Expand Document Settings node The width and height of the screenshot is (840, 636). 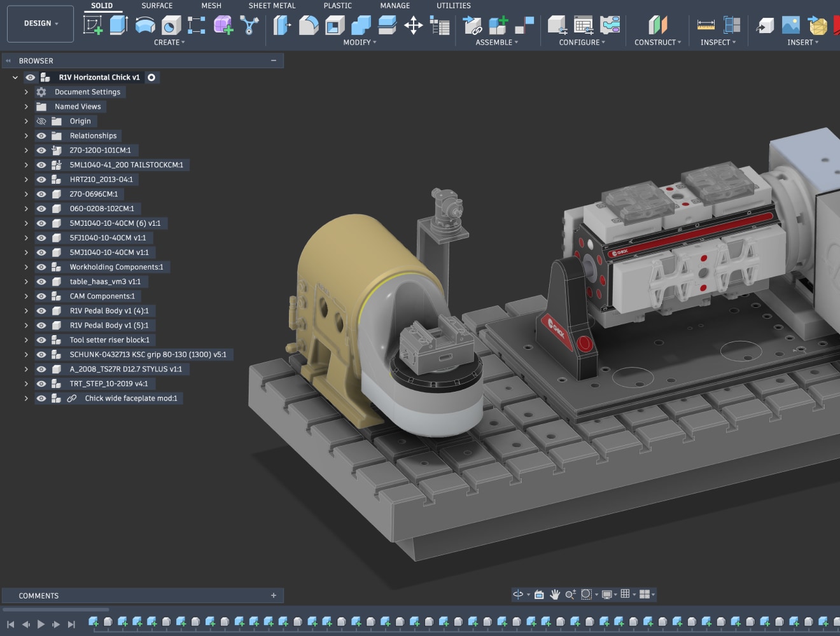[26, 92]
